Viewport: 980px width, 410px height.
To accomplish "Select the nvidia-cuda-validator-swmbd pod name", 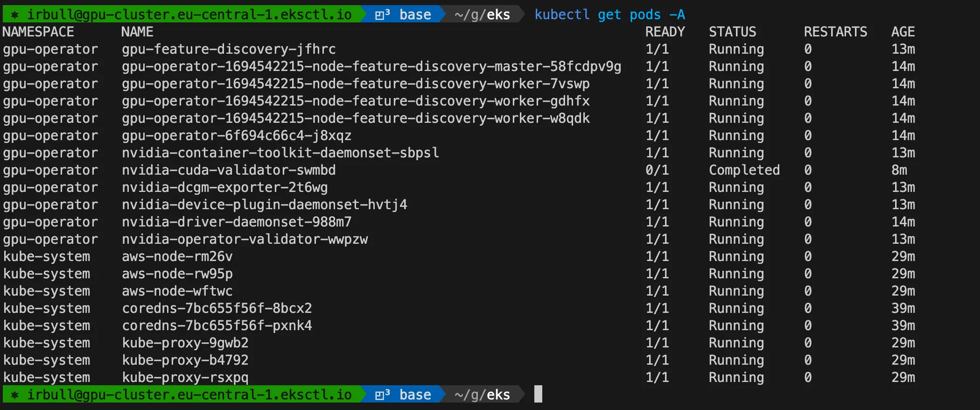I will [x=229, y=170].
